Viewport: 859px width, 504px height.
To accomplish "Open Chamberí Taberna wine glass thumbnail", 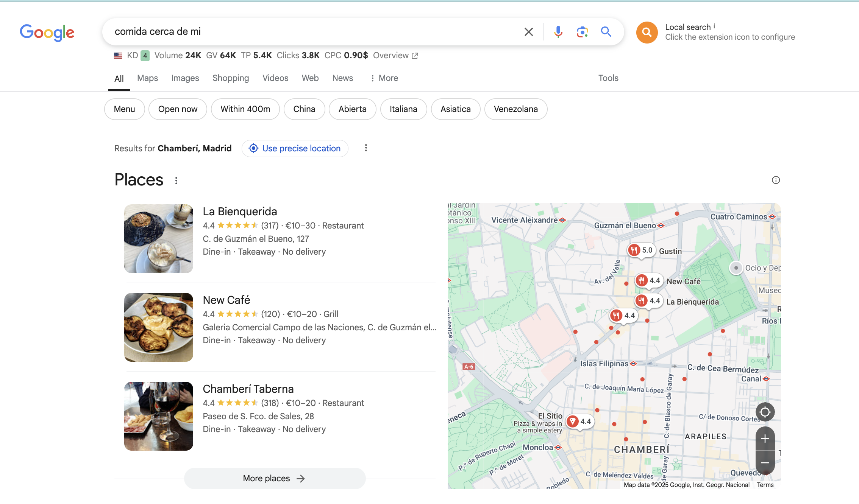I will coord(159,416).
